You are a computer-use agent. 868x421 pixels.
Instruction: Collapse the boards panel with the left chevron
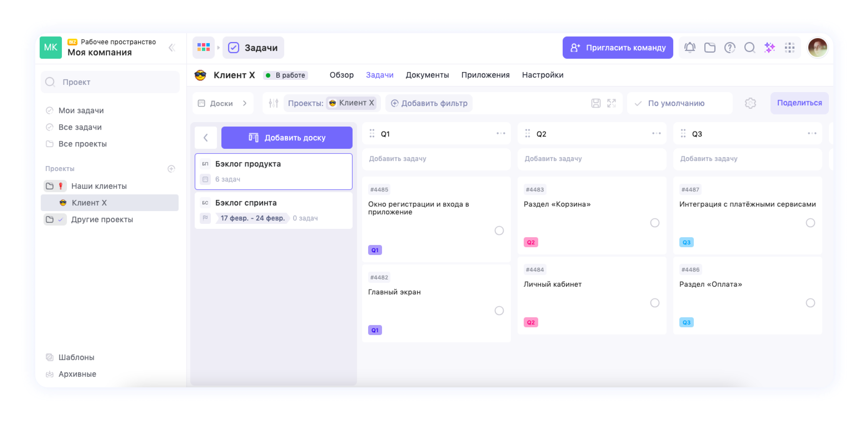point(206,137)
